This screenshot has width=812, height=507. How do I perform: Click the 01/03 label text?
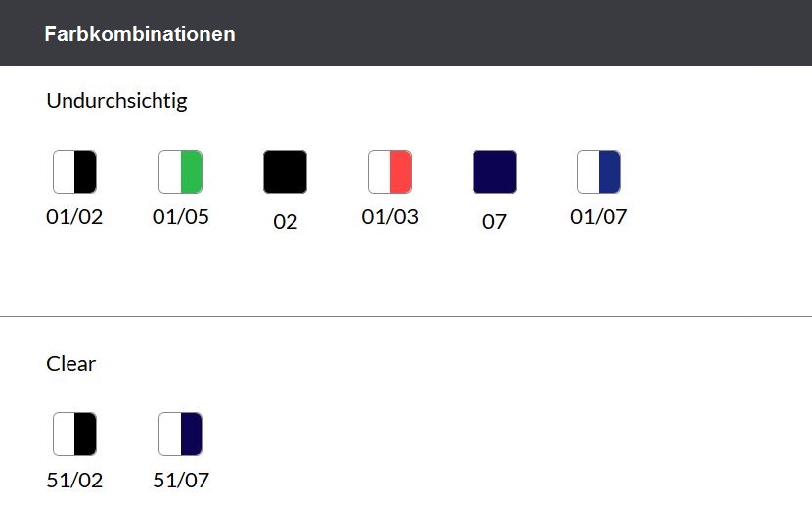(390, 217)
